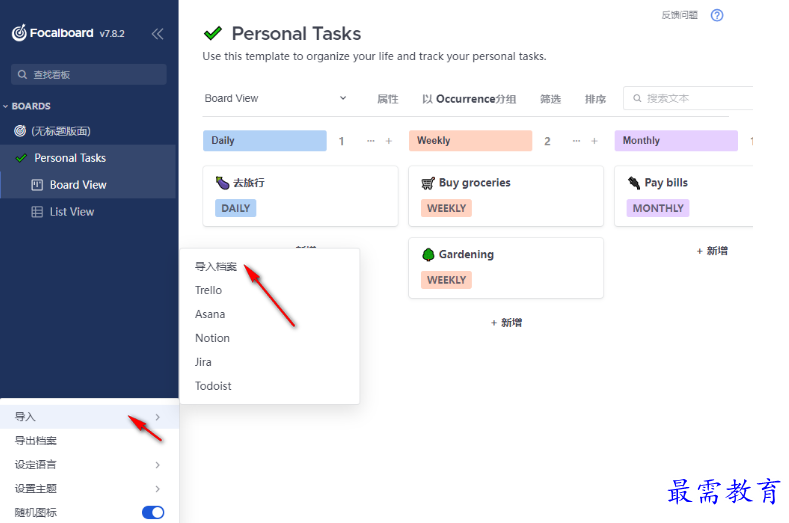Click the Focalboard logo icon

[19, 33]
